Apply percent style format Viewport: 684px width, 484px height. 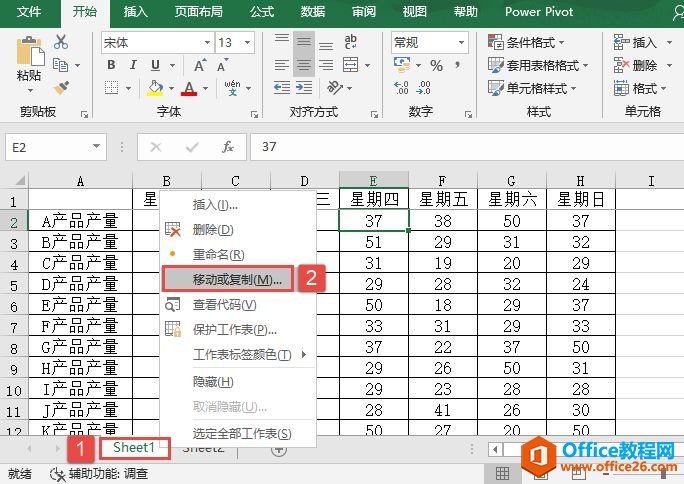(x=436, y=65)
